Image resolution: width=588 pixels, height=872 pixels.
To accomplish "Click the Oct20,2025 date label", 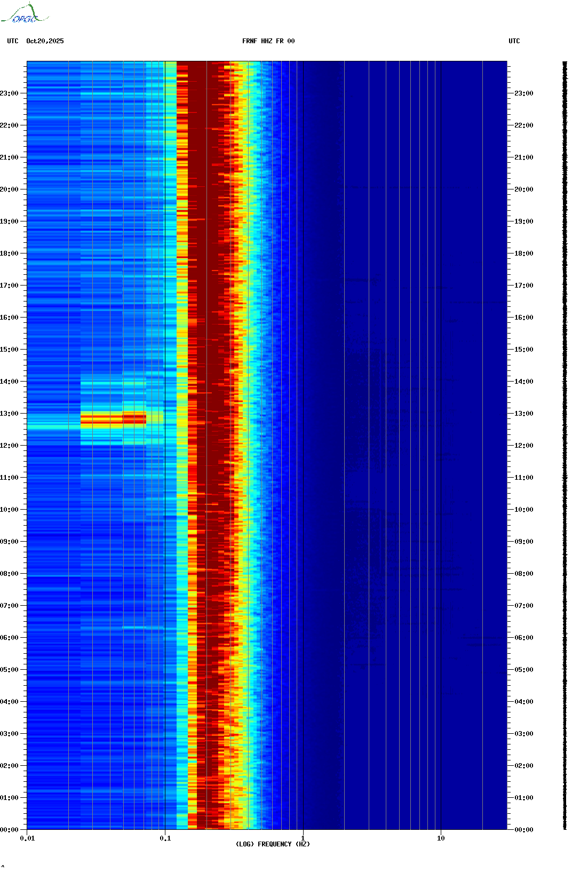I will click(x=45, y=41).
